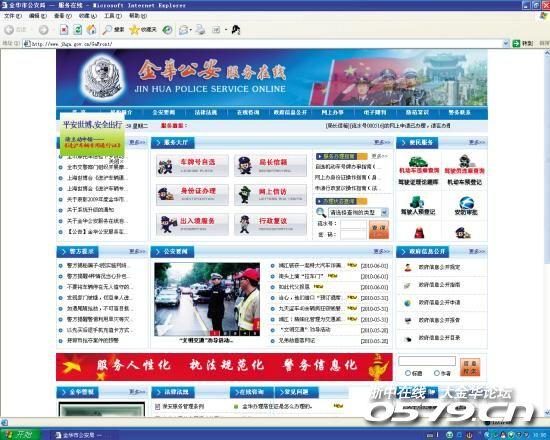Click the IE Back arrow button
The width and height of the screenshot is (550, 440).
(9, 30)
